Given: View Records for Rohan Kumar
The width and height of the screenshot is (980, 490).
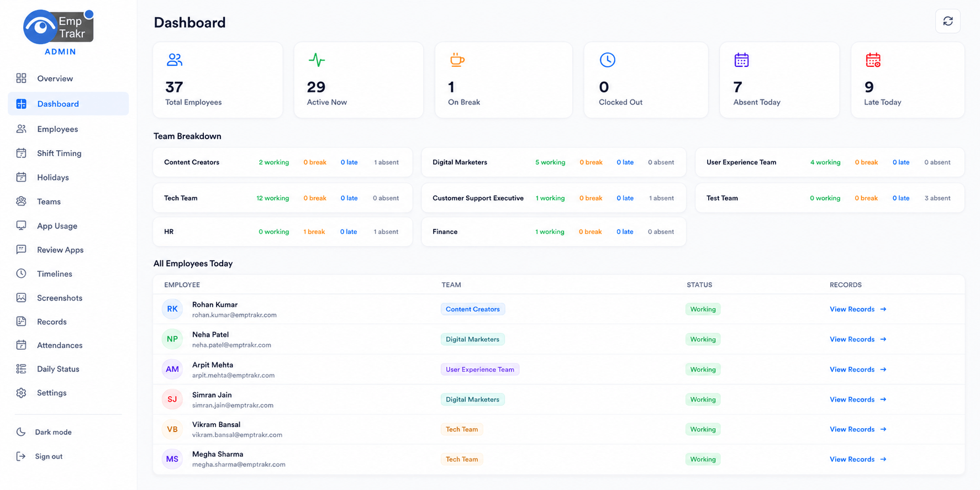Looking at the screenshot, I should tap(858, 309).
